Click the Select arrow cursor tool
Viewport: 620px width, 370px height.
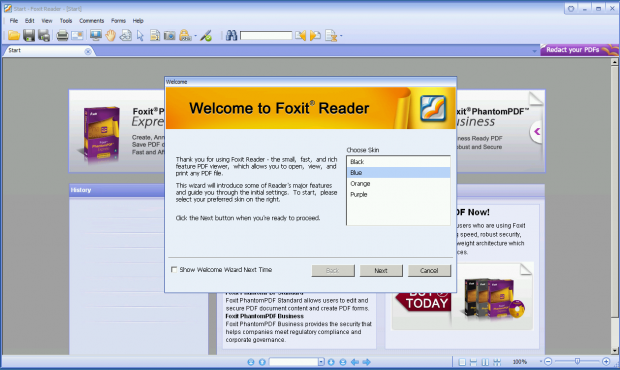pyautogui.click(x=140, y=36)
